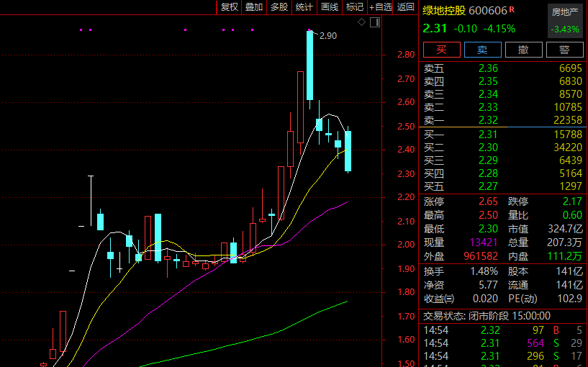Click the 2.50 price axis label
588x367 pixels.
(x=406, y=127)
